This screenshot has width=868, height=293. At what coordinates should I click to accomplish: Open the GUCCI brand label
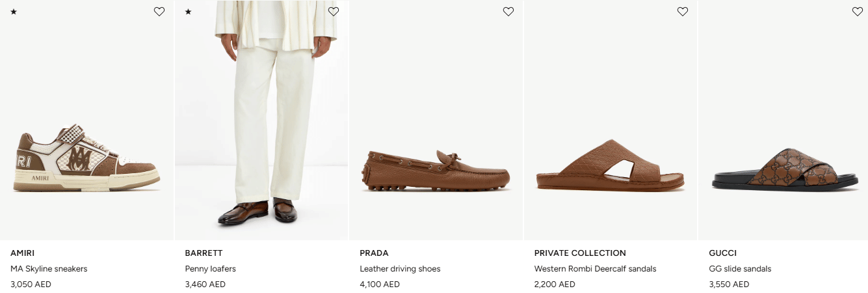pos(722,253)
